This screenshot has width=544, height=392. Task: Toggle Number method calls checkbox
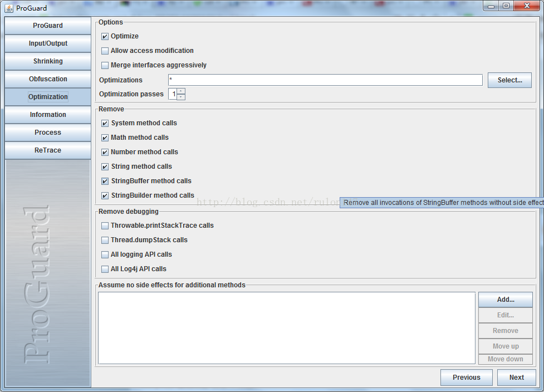pos(105,152)
